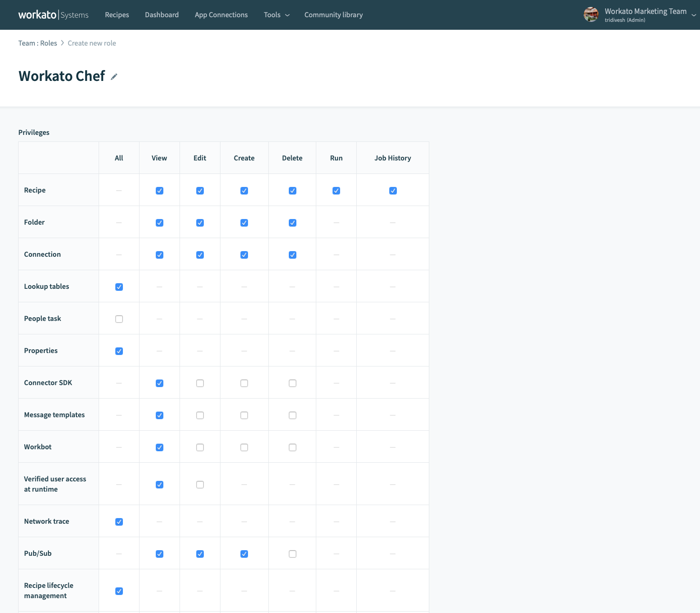Enable Connector SDK Create privilege
This screenshot has height=613, width=700.
(244, 383)
